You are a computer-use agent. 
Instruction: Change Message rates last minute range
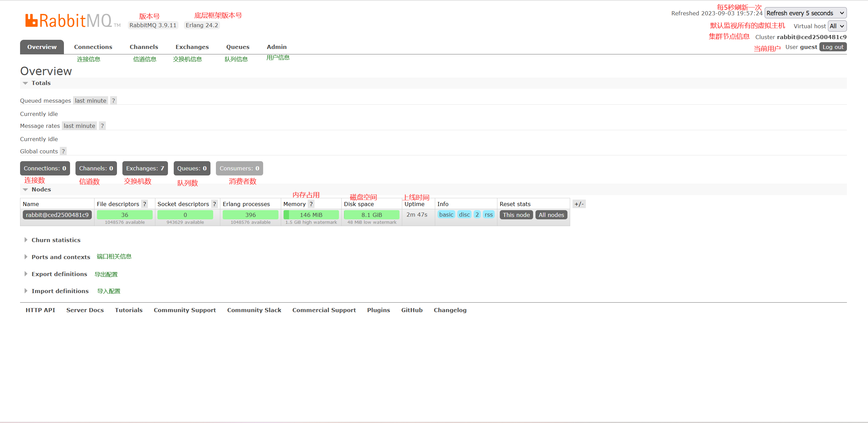pyautogui.click(x=79, y=126)
